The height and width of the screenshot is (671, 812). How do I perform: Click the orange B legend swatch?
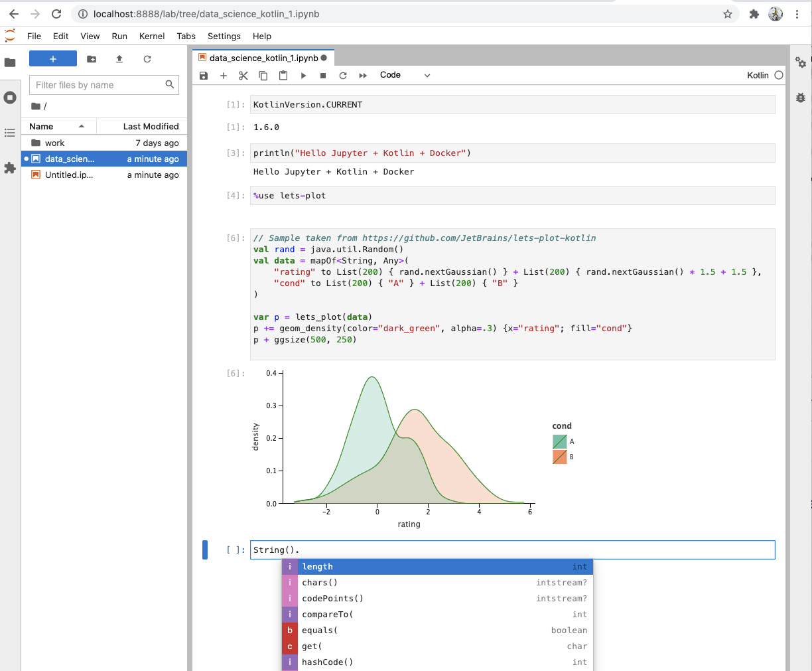click(560, 457)
